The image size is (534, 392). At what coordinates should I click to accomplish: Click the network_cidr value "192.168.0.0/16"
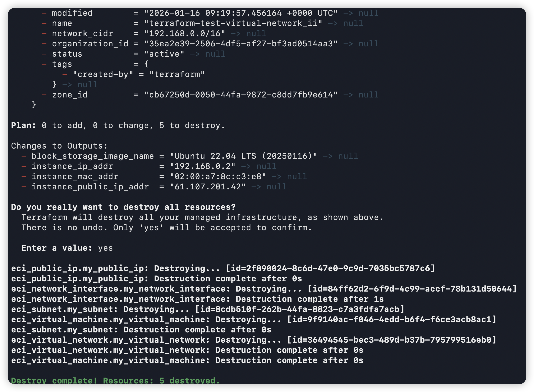[184, 33]
